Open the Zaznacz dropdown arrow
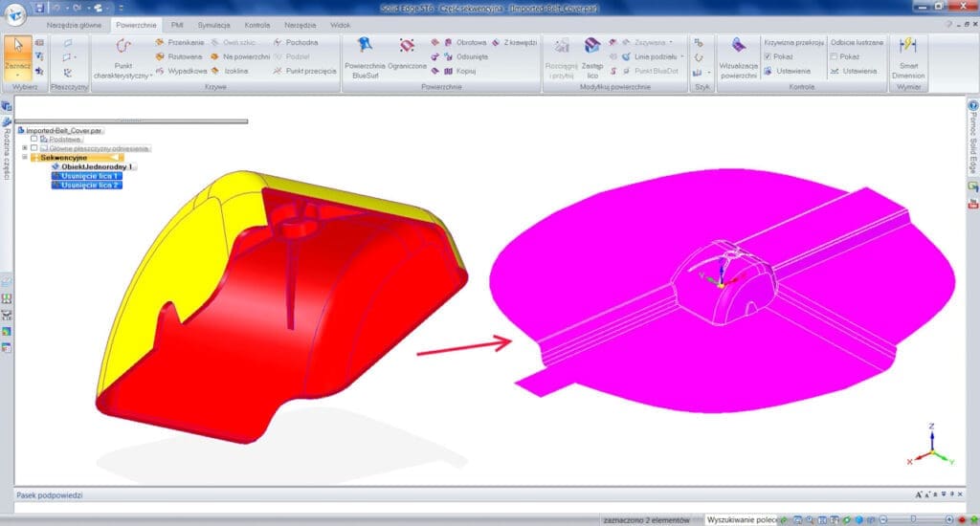 pyautogui.click(x=17, y=76)
